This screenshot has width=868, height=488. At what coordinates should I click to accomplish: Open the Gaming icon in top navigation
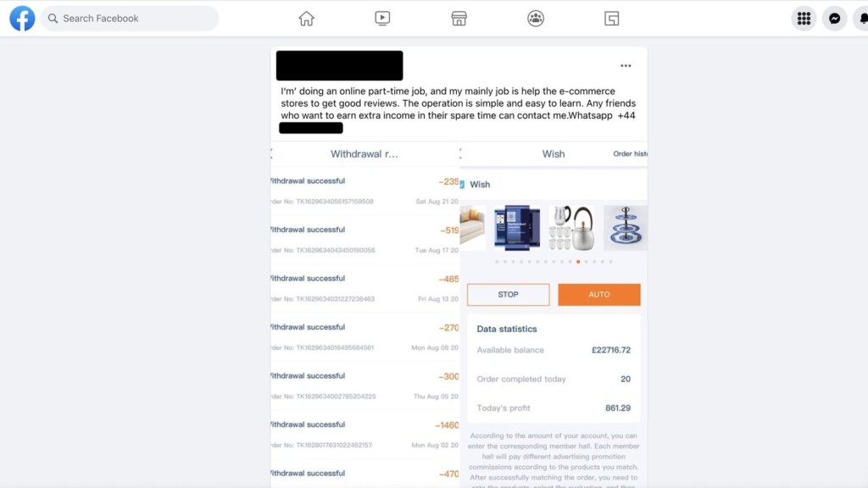coord(612,19)
